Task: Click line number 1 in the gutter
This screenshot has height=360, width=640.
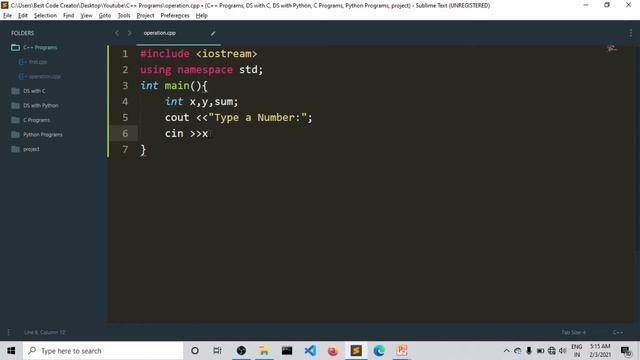Action: (x=125, y=54)
